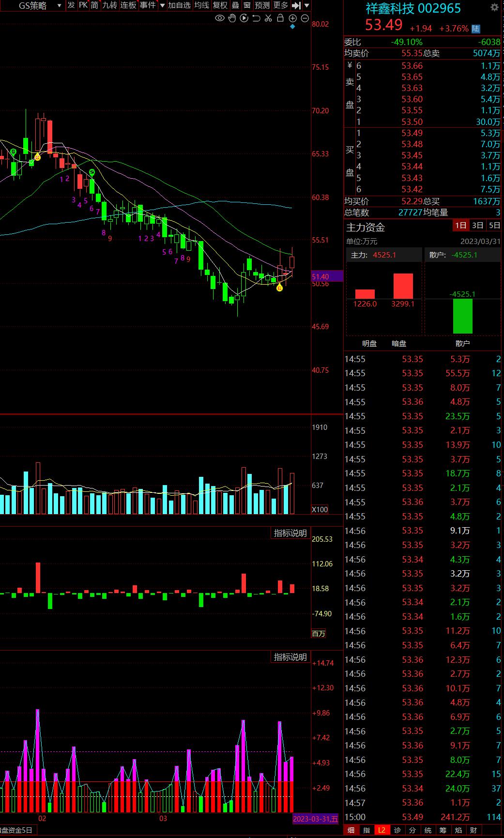This screenshot has height=838, width=504.
Task: Click upper 指标说明 button above 205.53
Action: 290,533
